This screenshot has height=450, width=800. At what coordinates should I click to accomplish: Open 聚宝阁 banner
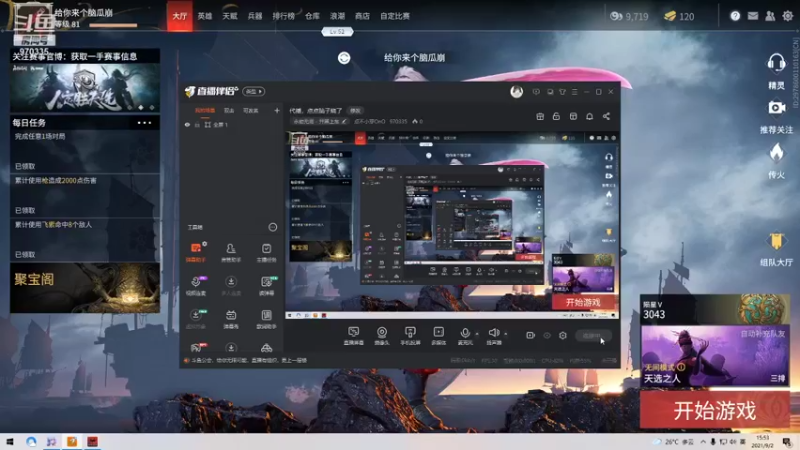point(85,288)
